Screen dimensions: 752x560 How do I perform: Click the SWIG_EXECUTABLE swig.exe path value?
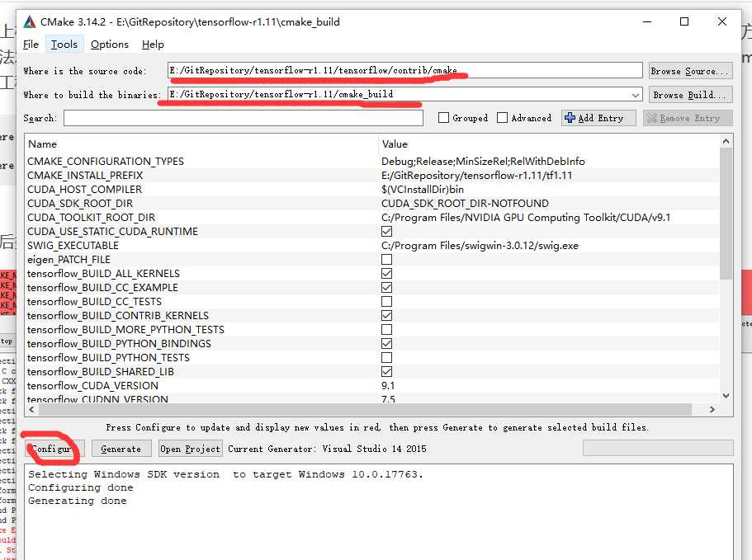[480, 246]
